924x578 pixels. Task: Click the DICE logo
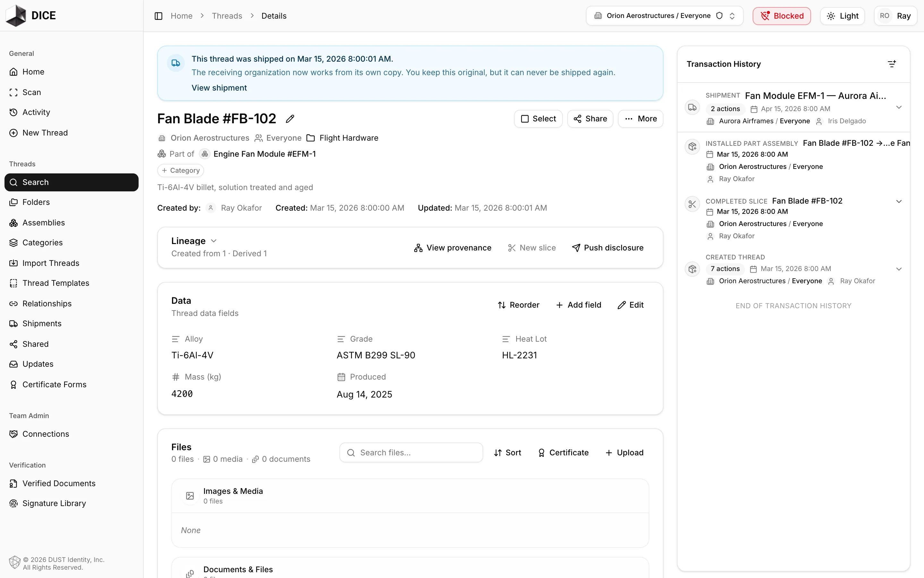(x=31, y=16)
